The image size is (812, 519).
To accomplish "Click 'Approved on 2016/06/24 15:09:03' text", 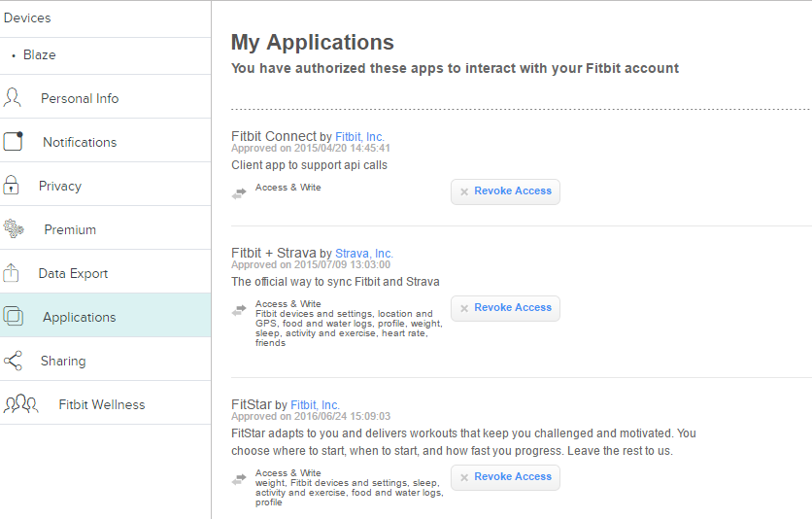I will tap(310, 416).
